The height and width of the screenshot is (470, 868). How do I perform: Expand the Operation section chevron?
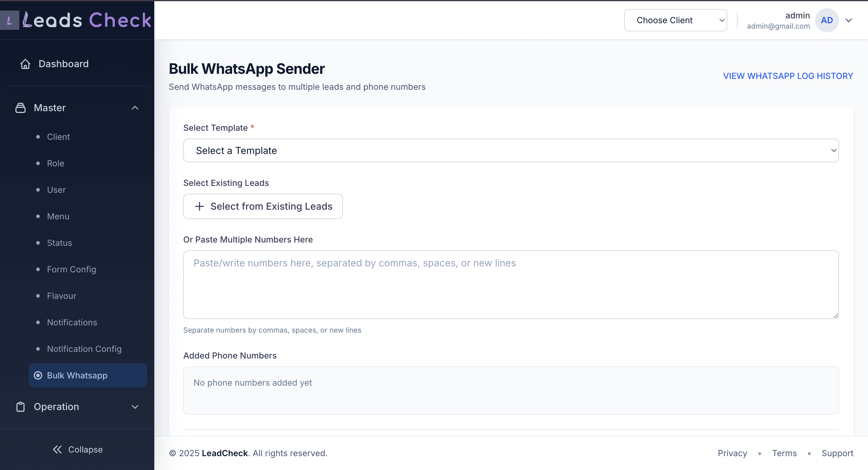point(135,407)
